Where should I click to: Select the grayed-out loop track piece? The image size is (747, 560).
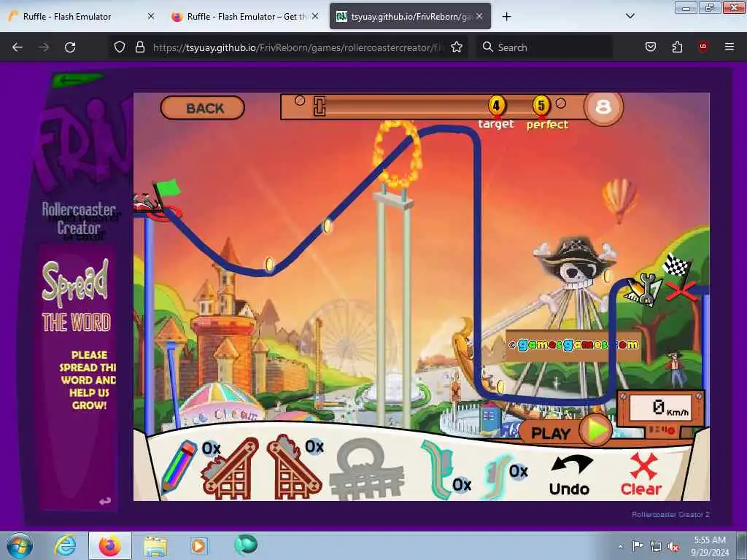pos(366,469)
